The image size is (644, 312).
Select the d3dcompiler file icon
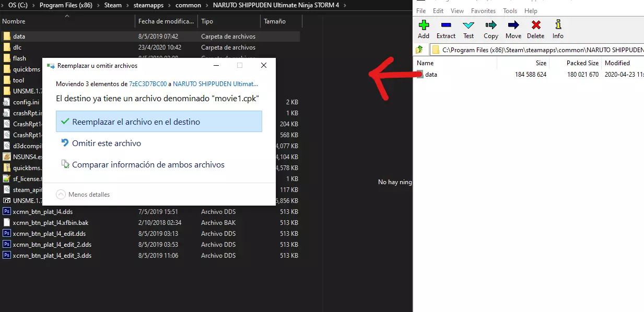tap(7, 146)
